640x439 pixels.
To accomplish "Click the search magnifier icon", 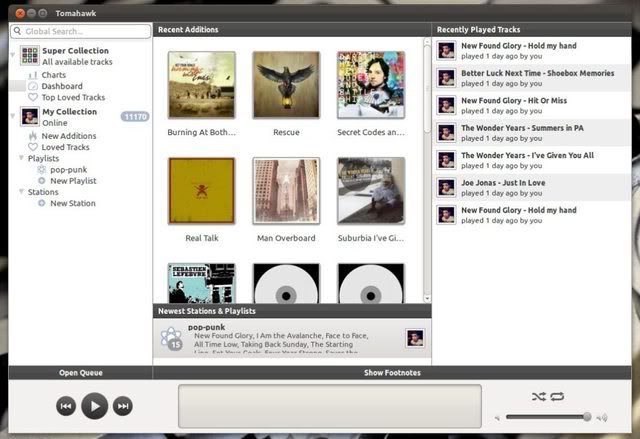I will click(x=17, y=31).
